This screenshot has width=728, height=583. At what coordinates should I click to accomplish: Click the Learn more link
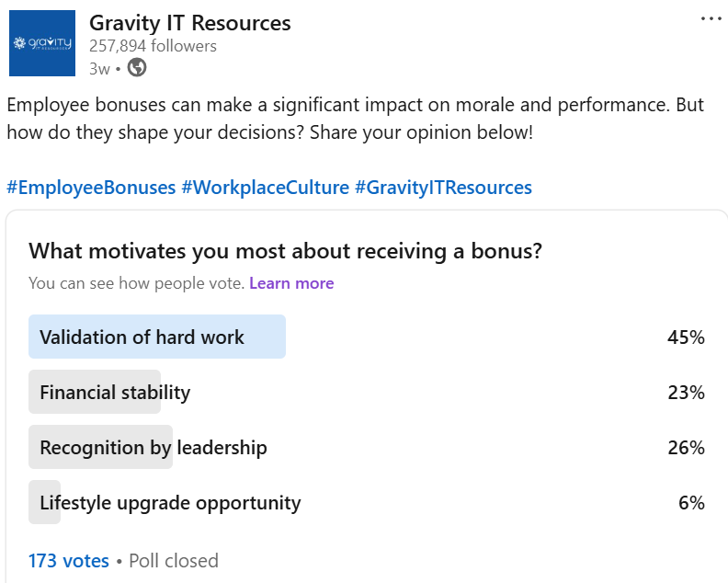tap(291, 283)
